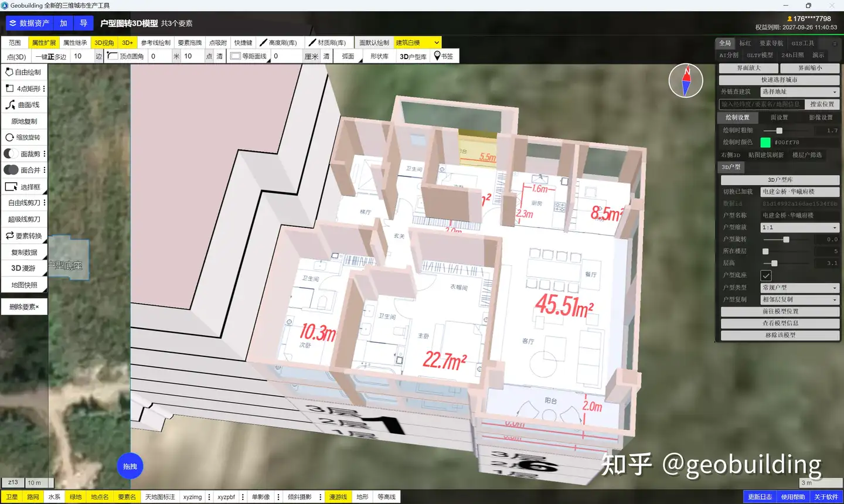This screenshot has height=504, width=844.
Task: Open options dots next to 面合并
Action: [x=44, y=170]
